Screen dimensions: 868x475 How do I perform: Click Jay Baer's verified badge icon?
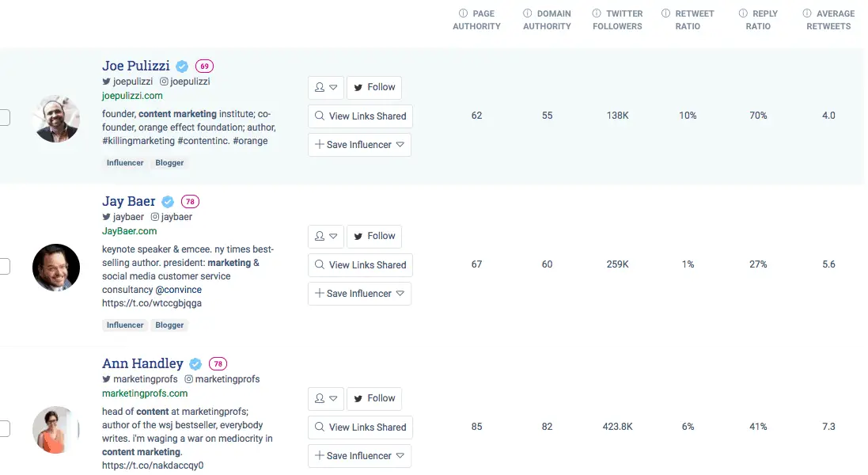point(168,202)
